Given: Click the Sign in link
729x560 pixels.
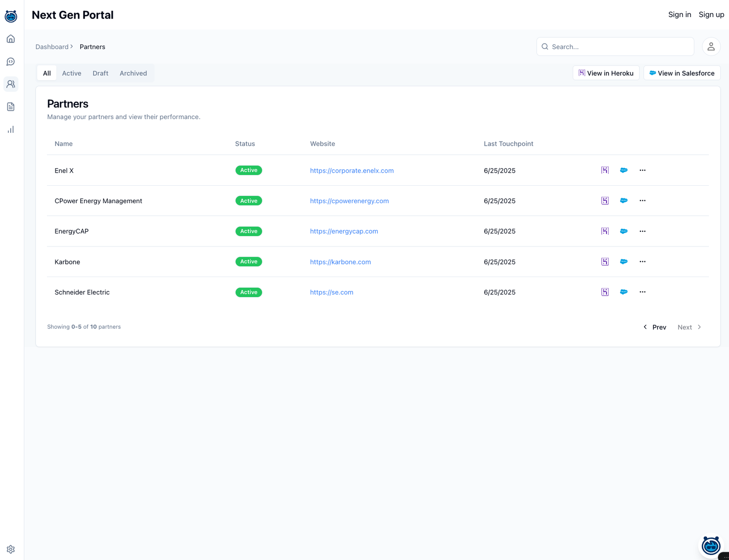Looking at the screenshot, I should click(679, 15).
